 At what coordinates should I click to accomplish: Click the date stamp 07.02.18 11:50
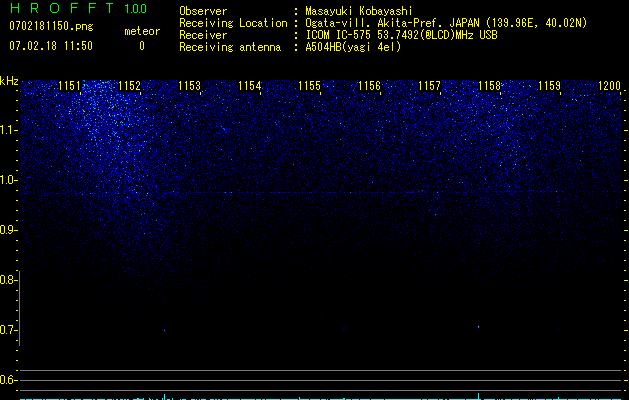click(51, 45)
